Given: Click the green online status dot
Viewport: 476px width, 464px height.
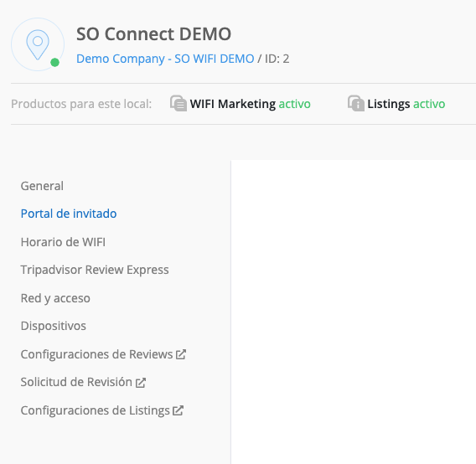Looking at the screenshot, I should tap(54, 63).
